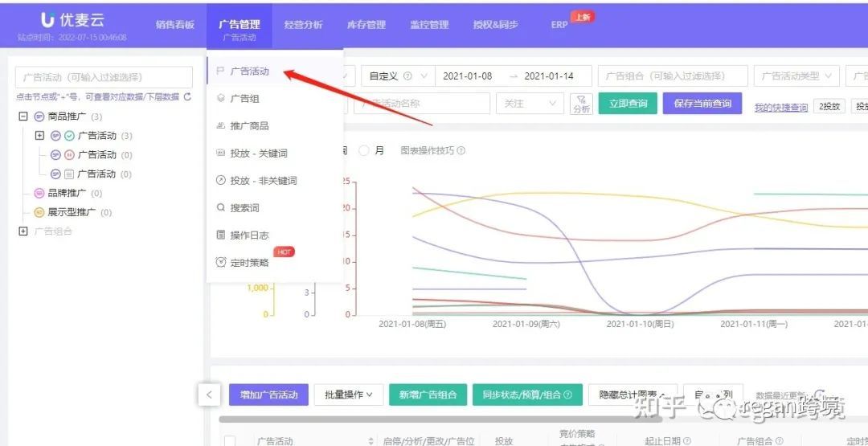
Task: Open the 库存管理 top tab
Action: [x=366, y=24]
